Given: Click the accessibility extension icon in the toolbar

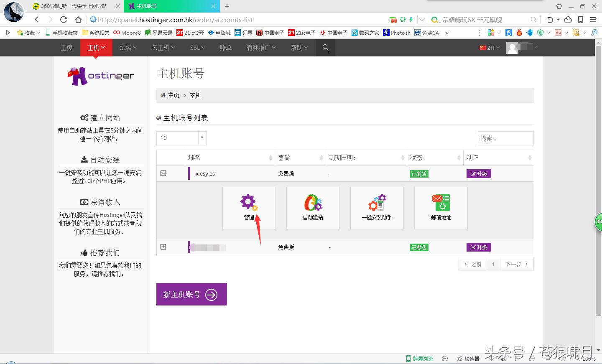Looking at the screenshot, I should [x=509, y=33].
